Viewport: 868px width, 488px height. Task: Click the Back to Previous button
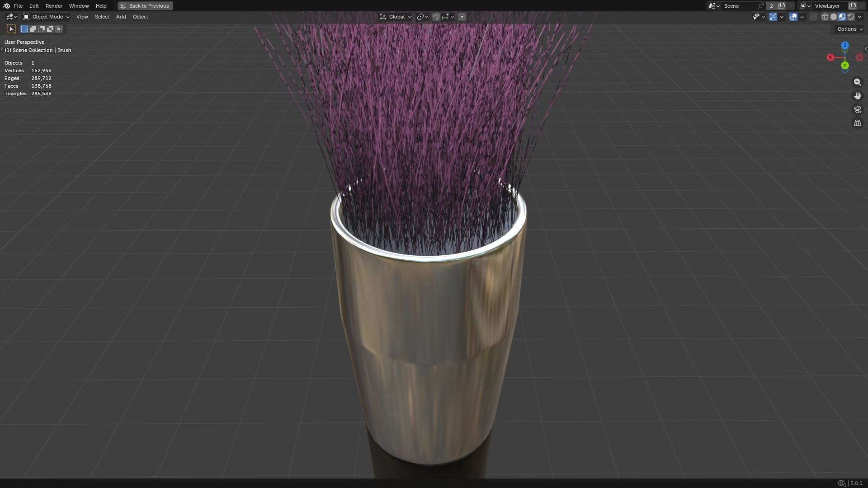click(x=145, y=6)
